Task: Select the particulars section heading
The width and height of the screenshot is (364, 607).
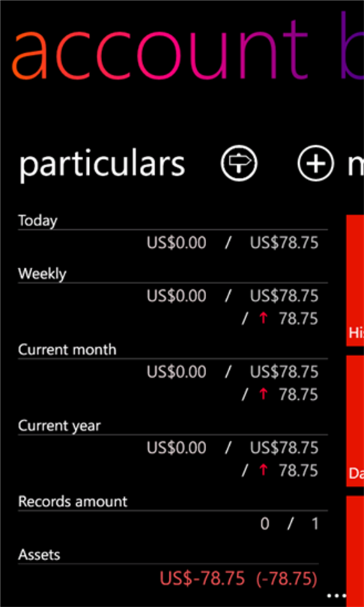Action: point(102,164)
